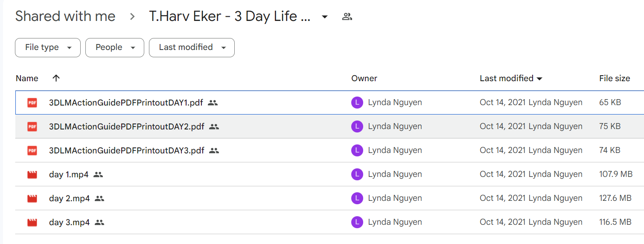
Task: Click 127.6 MB file size
Action: 615,198
